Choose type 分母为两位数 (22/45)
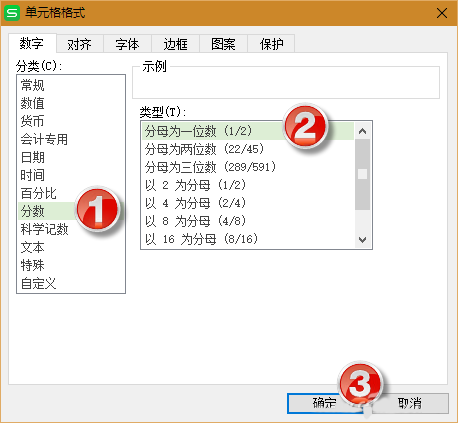This screenshot has width=458, height=423. (248, 149)
